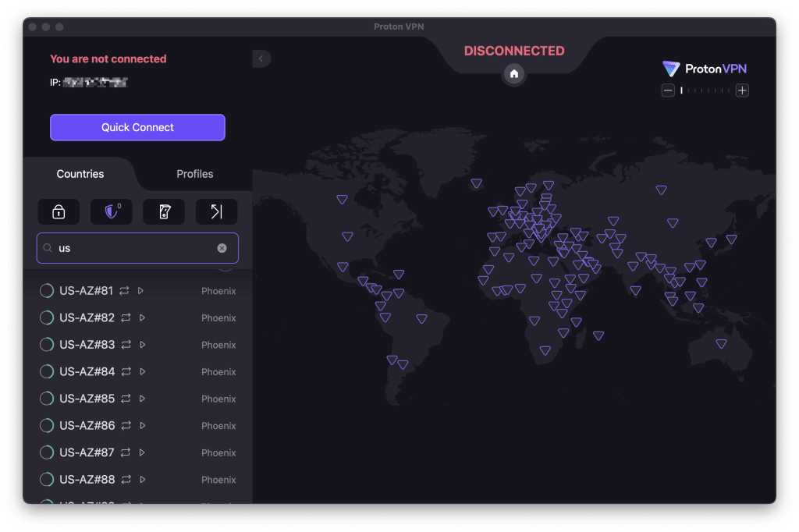Image resolution: width=799 pixels, height=532 pixels.
Task: Toggle the Secure Core lock icon
Action: (59, 211)
